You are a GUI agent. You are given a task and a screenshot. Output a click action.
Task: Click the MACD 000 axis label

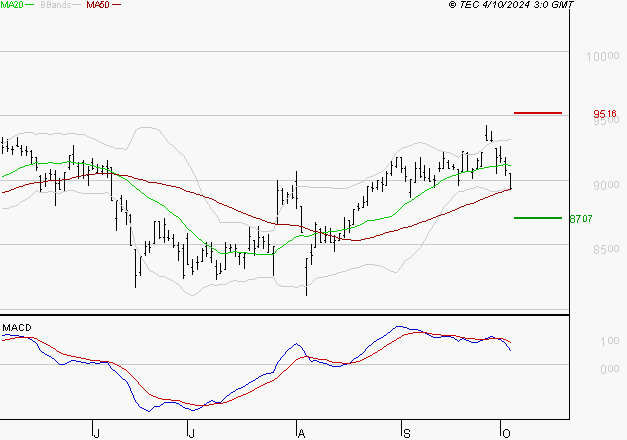point(609,369)
